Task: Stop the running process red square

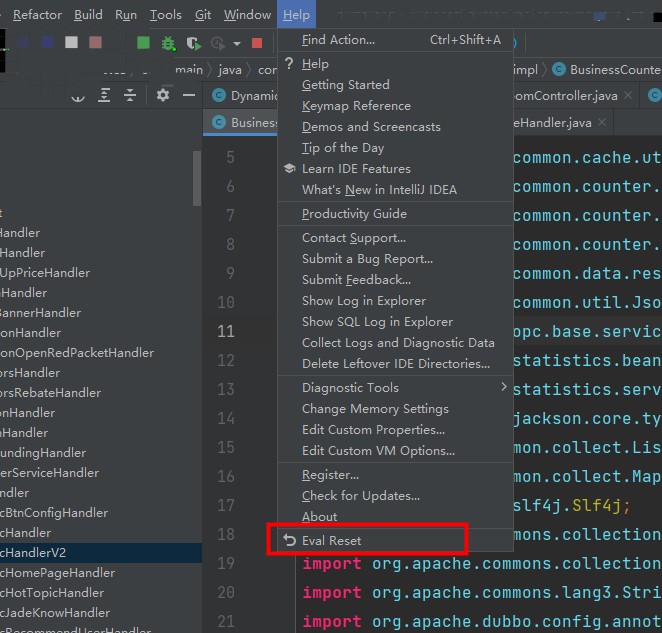Action: (257, 43)
